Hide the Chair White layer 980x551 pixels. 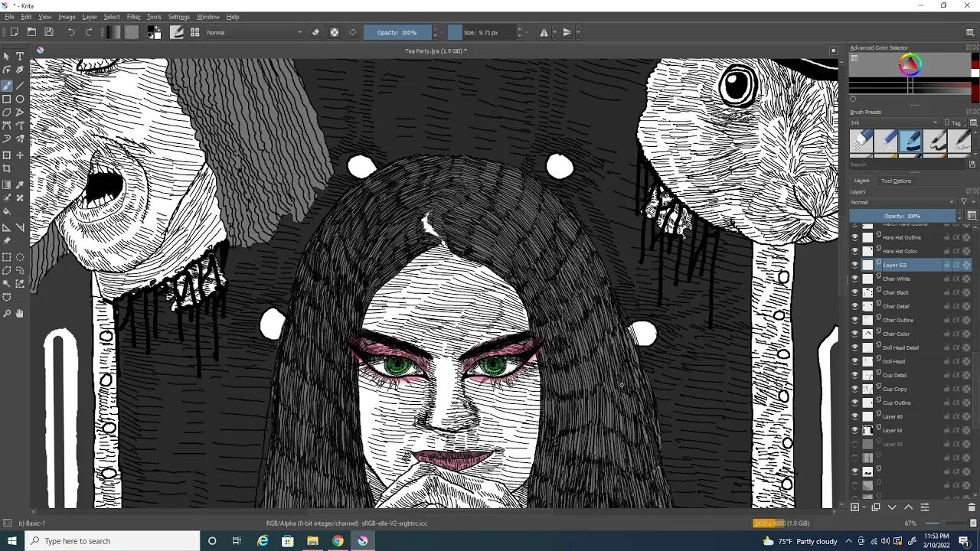pos(855,279)
